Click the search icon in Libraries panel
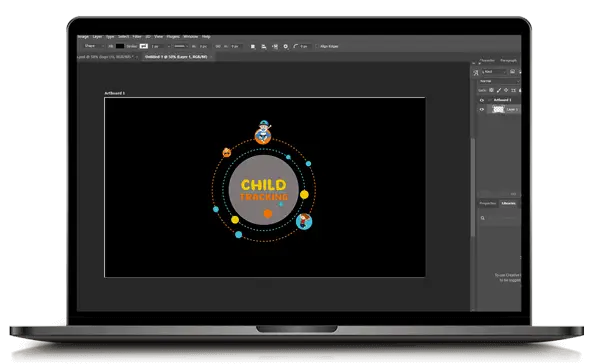The height and width of the screenshot is (364, 600). coord(483,218)
